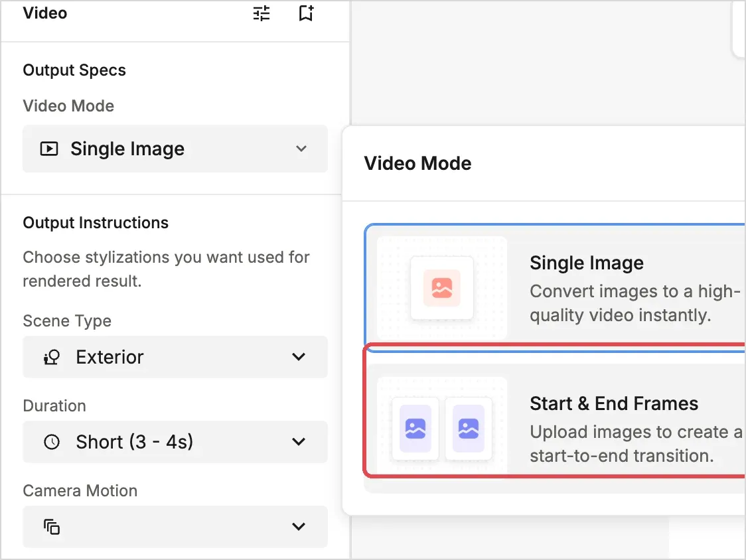Click 'Upload images to create a start-to-end transition' text
746x560 pixels.
(636, 444)
